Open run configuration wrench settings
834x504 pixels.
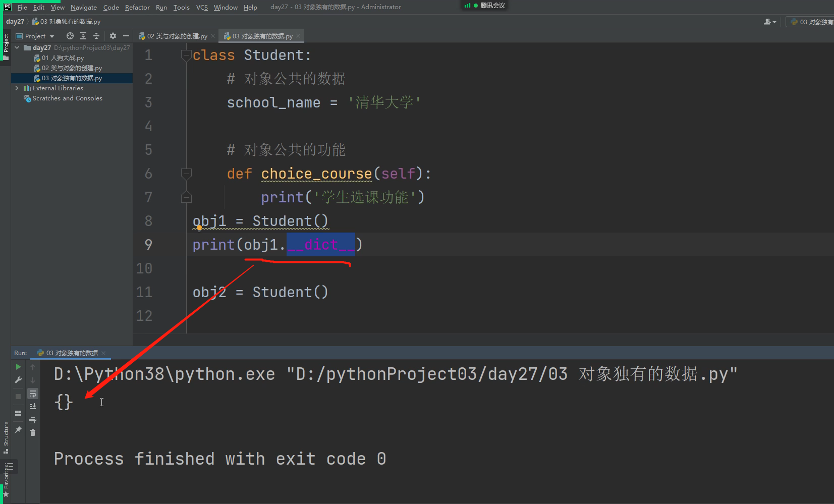click(18, 380)
